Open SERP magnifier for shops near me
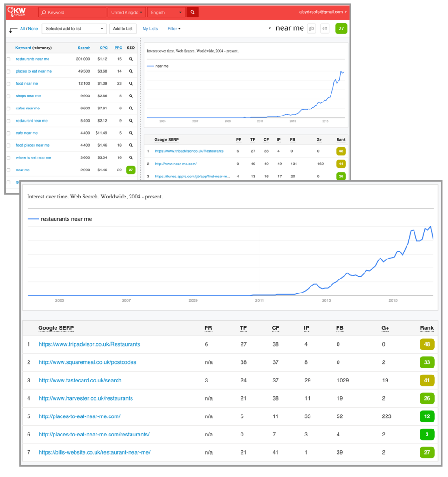Screen dimensions: 448x477 point(131,96)
